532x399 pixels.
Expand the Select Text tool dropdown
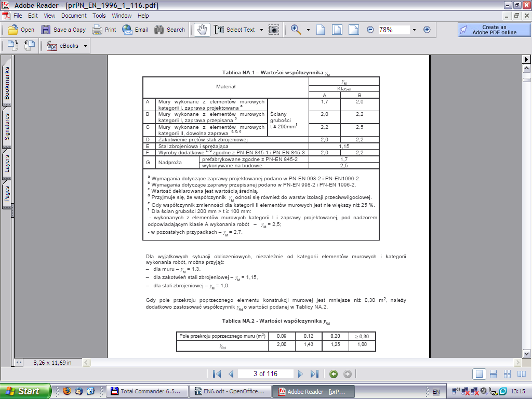(x=261, y=30)
